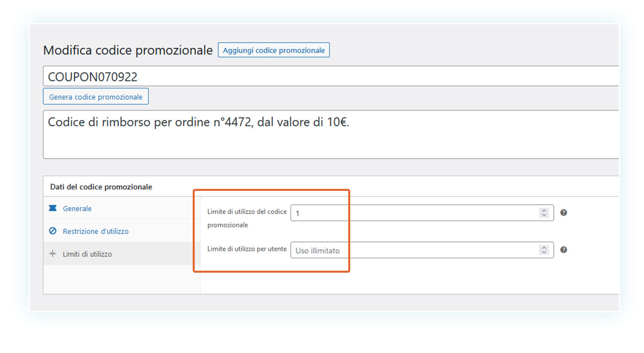This screenshot has width=644, height=353.
Task: Click the Dati del codice promozionale header
Action: tap(101, 187)
